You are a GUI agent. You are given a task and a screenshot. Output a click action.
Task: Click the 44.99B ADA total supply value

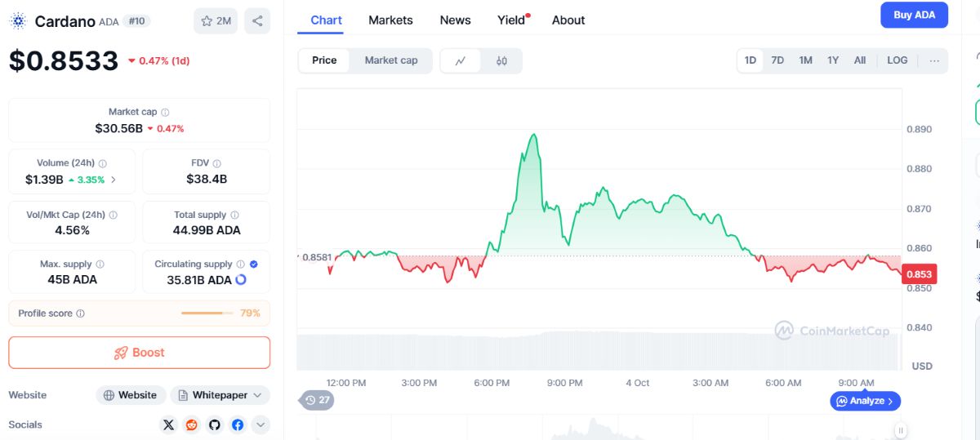[207, 230]
